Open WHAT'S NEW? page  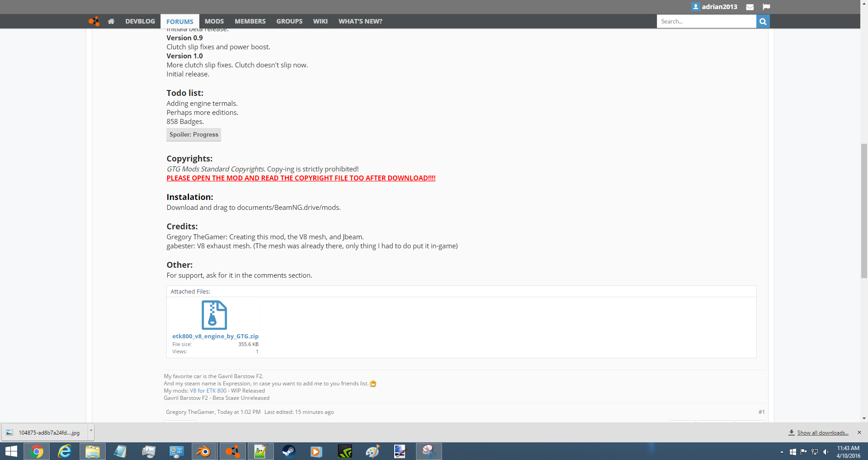(360, 21)
